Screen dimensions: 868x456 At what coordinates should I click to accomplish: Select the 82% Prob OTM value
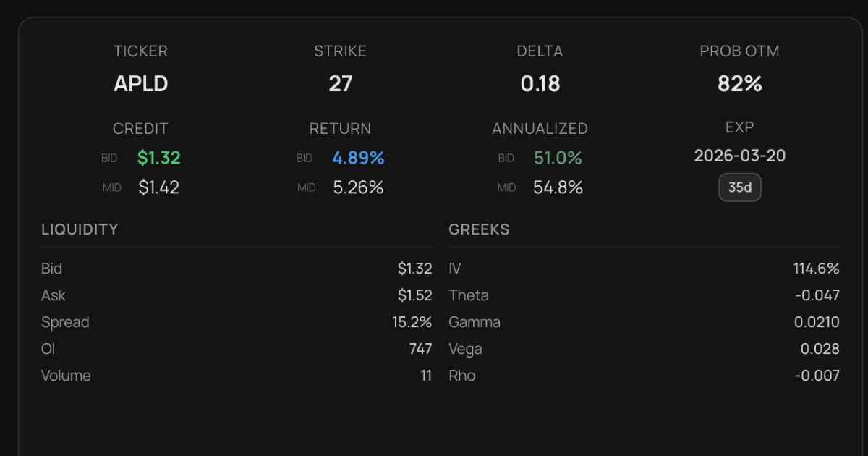coord(739,84)
